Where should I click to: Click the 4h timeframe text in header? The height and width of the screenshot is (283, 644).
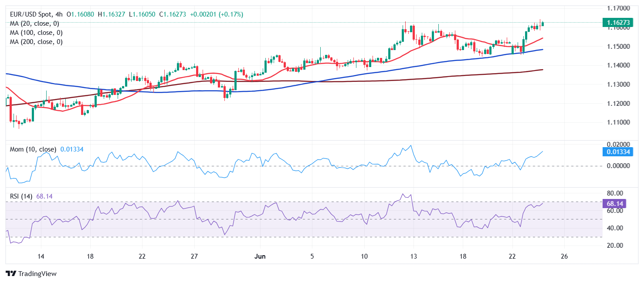[59, 14]
